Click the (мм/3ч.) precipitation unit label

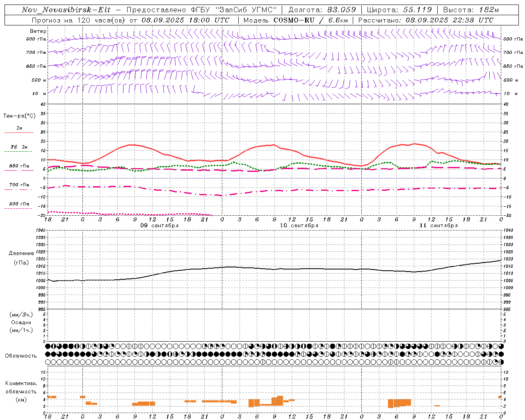[x=21, y=315]
